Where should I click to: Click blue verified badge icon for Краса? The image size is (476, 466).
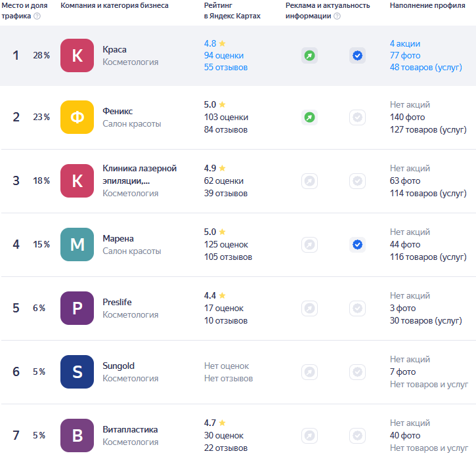pos(357,56)
